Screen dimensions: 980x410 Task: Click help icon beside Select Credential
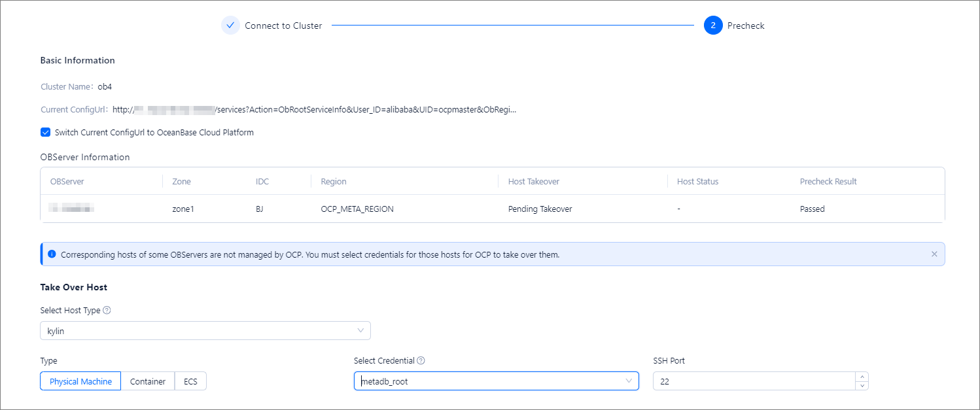point(421,360)
